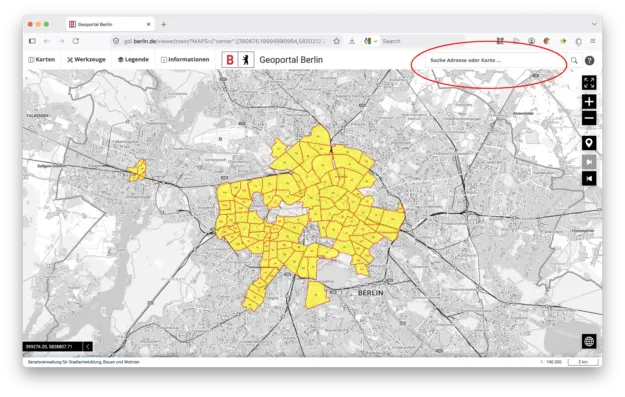
Task: Click the gdi.berlin.de address bar
Action: point(224,41)
